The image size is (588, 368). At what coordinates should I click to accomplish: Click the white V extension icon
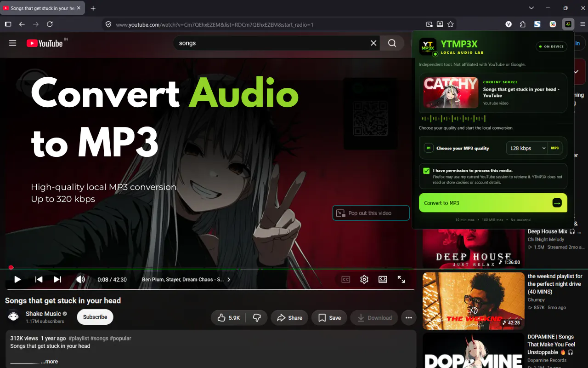point(509,24)
